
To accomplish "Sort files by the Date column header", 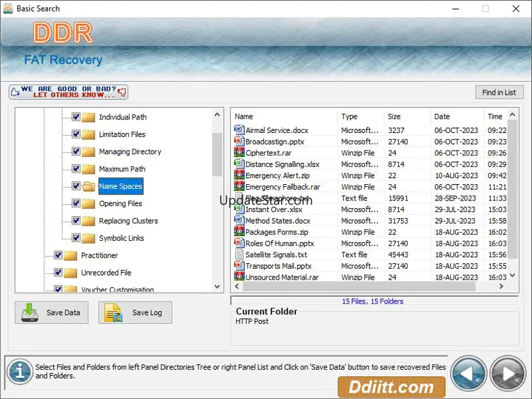I will [x=456, y=117].
